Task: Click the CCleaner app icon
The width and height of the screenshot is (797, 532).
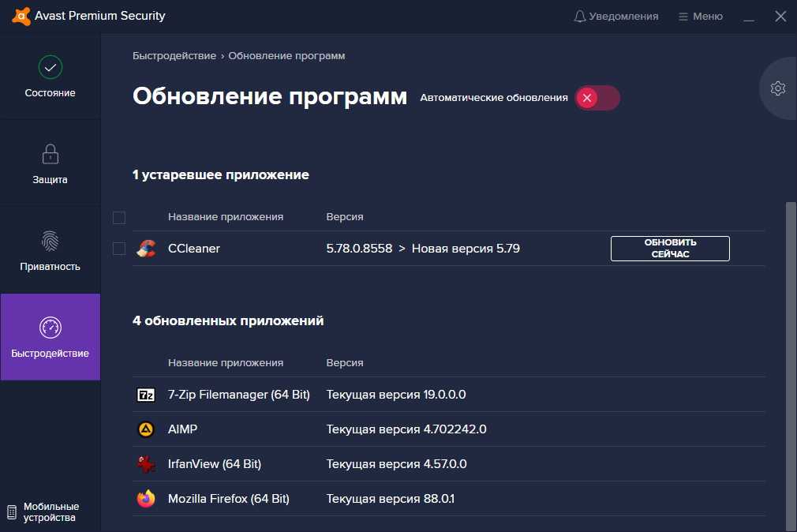Action: (x=147, y=248)
